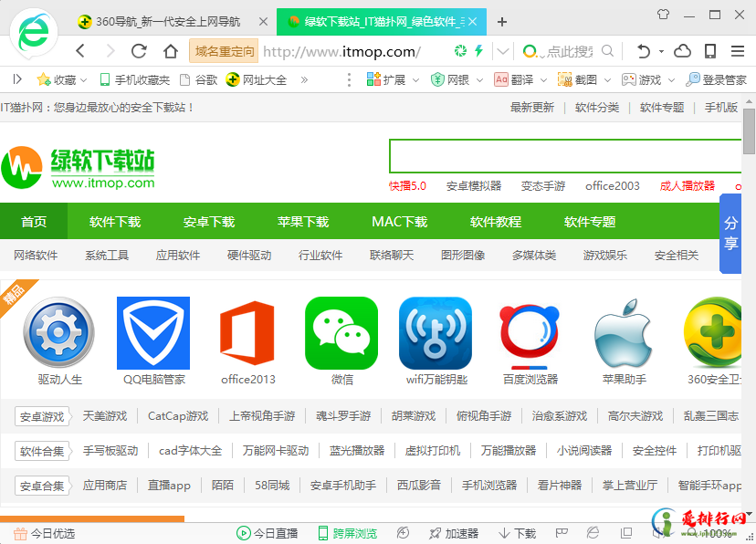Toggle the green lightning speed-mode icon
The width and height of the screenshot is (756, 544).
tap(478, 50)
